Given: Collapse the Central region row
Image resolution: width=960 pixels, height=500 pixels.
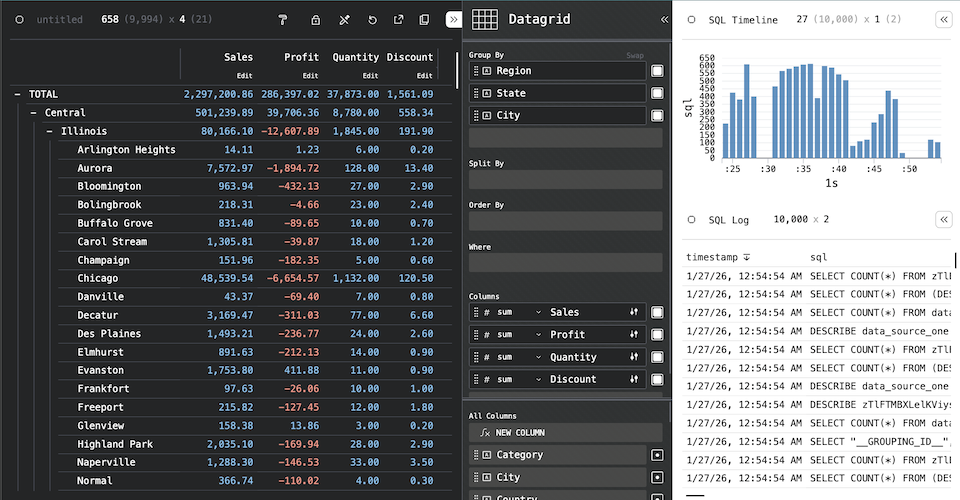Looking at the screenshot, I should point(34,113).
